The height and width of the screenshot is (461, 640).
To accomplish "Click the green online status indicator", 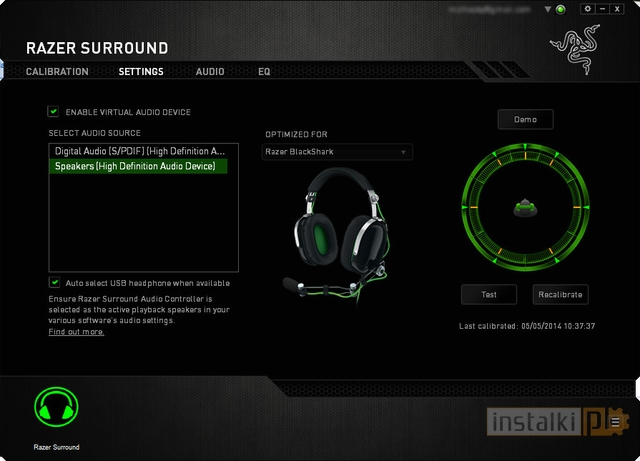I will tap(561, 9).
